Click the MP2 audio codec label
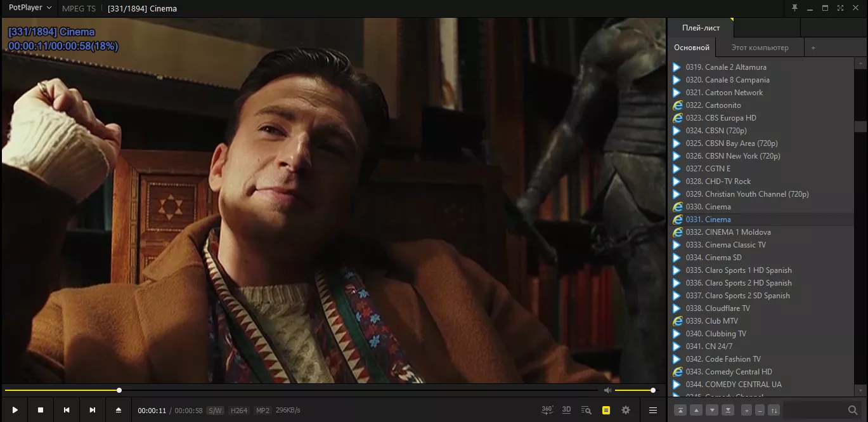This screenshot has height=422, width=868. [262, 411]
